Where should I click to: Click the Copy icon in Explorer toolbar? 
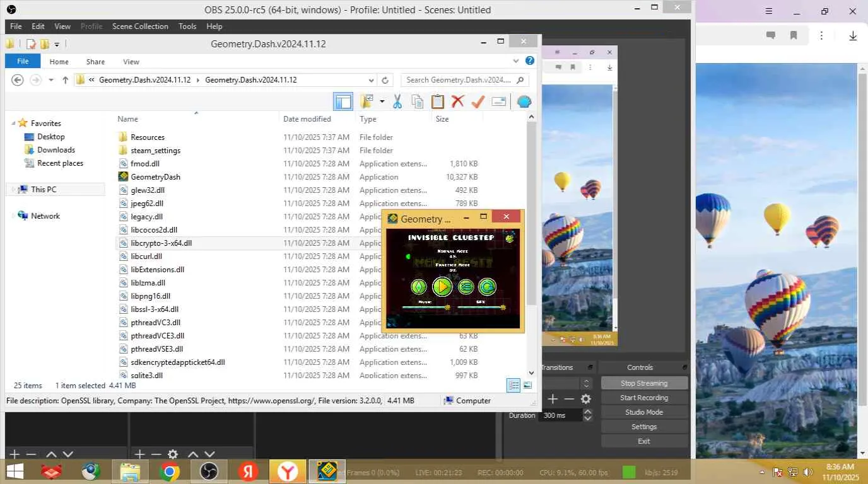[x=417, y=101]
